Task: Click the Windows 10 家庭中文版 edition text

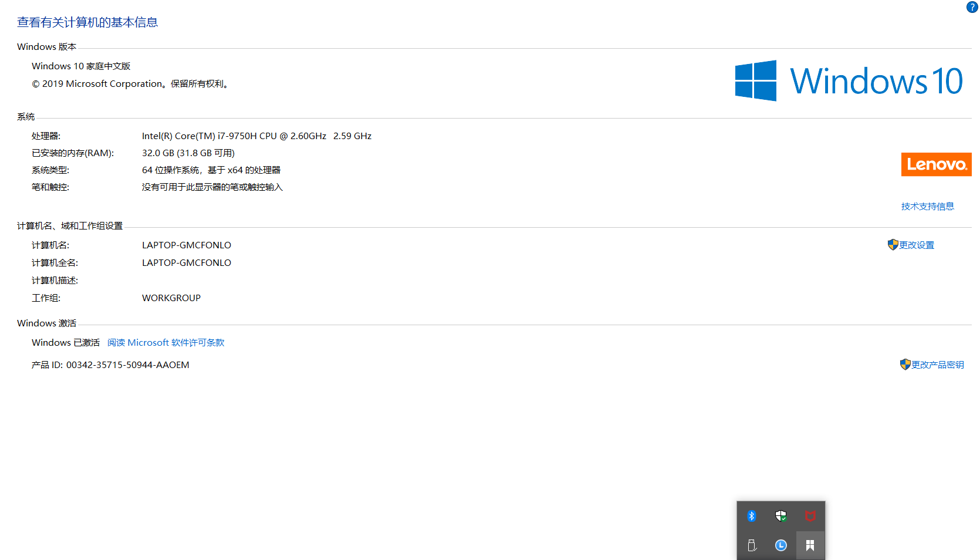Action: point(81,66)
